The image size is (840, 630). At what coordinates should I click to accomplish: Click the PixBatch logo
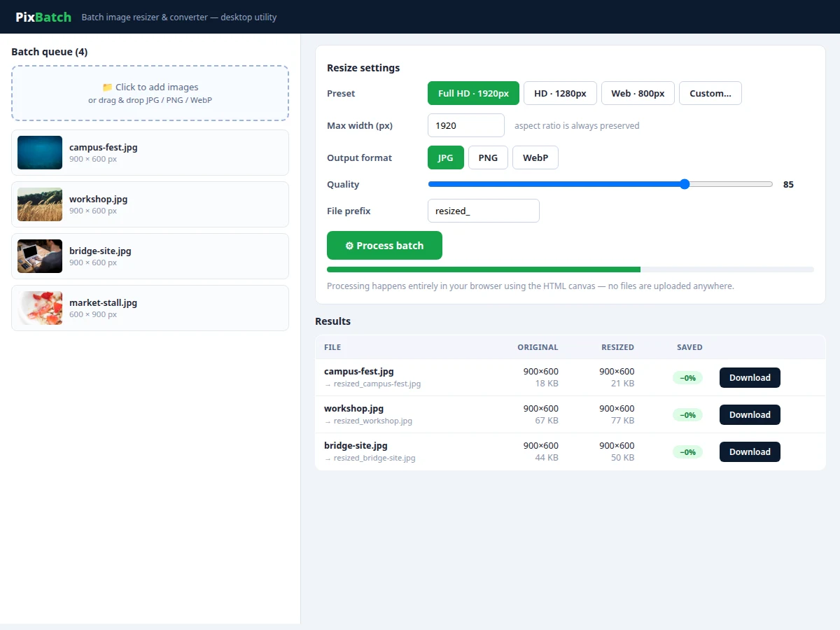coord(43,17)
